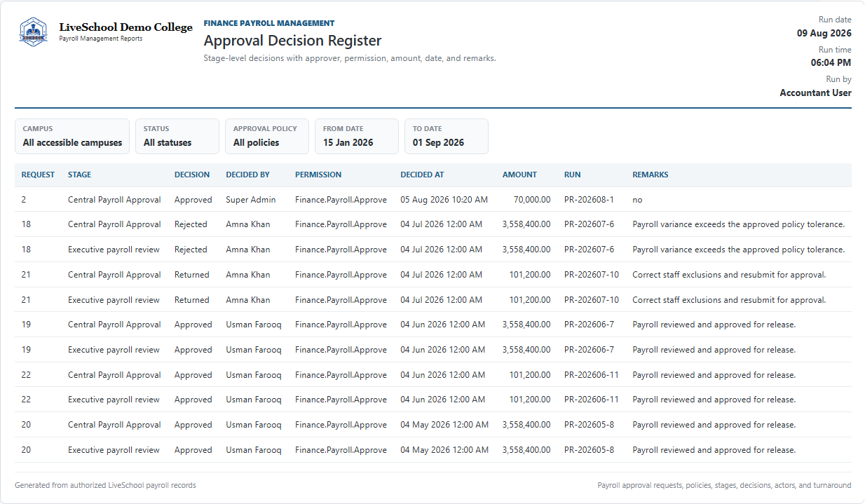The width and height of the screenshot is (865, 504).
Task: Click Rejected in request 18 Central Payroll Approval row
Action: (191, 224)
